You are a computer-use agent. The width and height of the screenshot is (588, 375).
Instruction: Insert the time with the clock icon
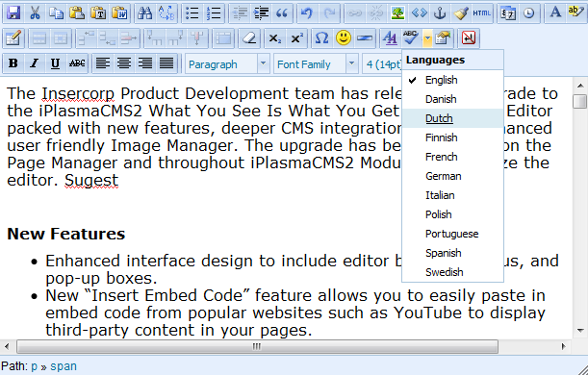(529, 13)
